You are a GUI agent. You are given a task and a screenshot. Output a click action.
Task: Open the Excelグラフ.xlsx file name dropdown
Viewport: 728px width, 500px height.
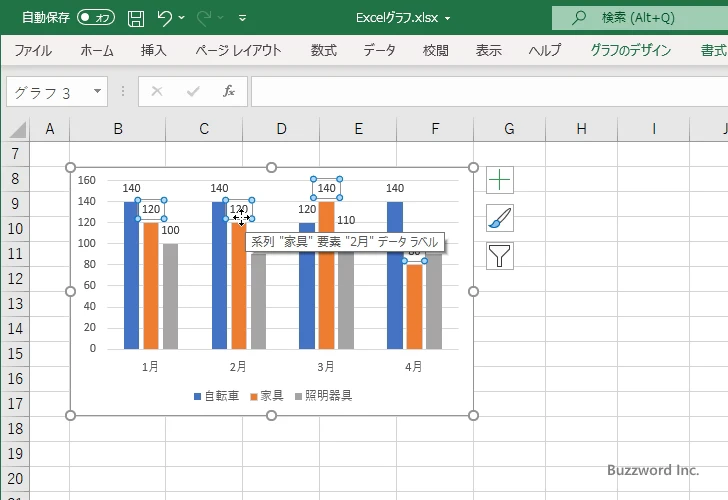tap(448, 19)
